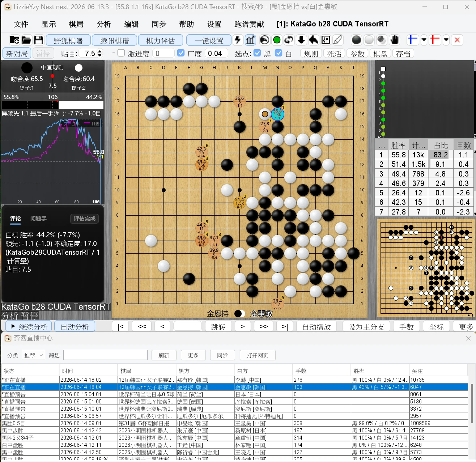Click the 自动分析 button
476x462 pixels.
click(x=75, y=327)
